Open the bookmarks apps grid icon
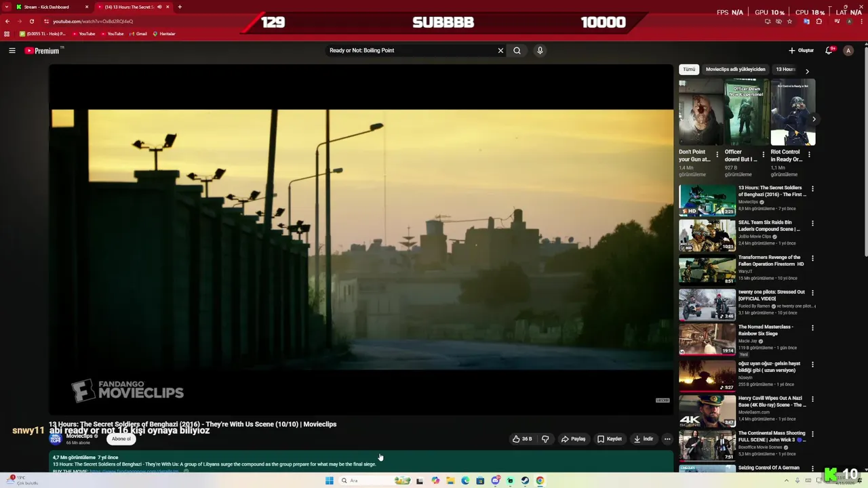The height and width of the screenshot is (488, 868). (x=7, y=34)
